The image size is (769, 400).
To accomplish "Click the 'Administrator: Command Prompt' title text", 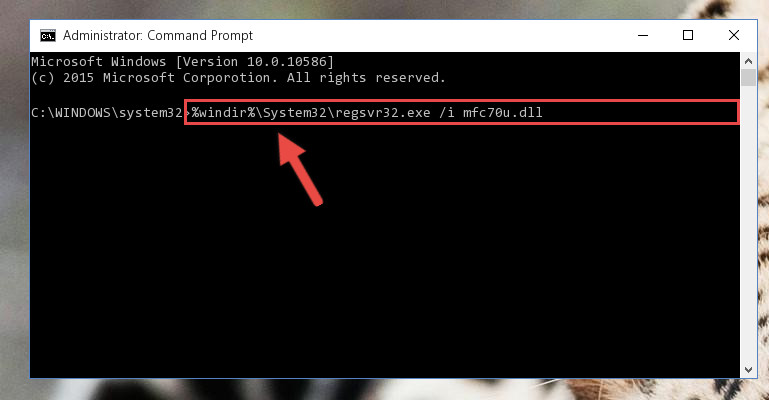I will pyautogui.click(x=158, y=36).
